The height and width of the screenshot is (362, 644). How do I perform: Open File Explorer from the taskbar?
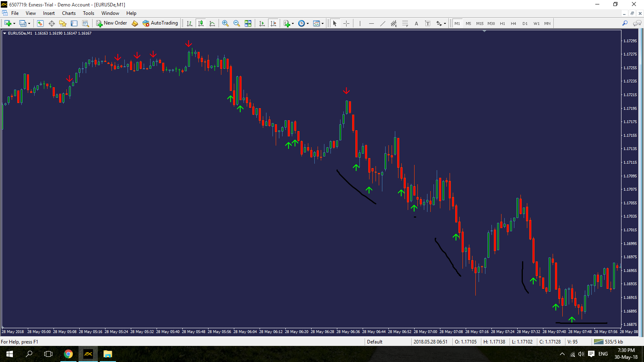coord(107,354)
